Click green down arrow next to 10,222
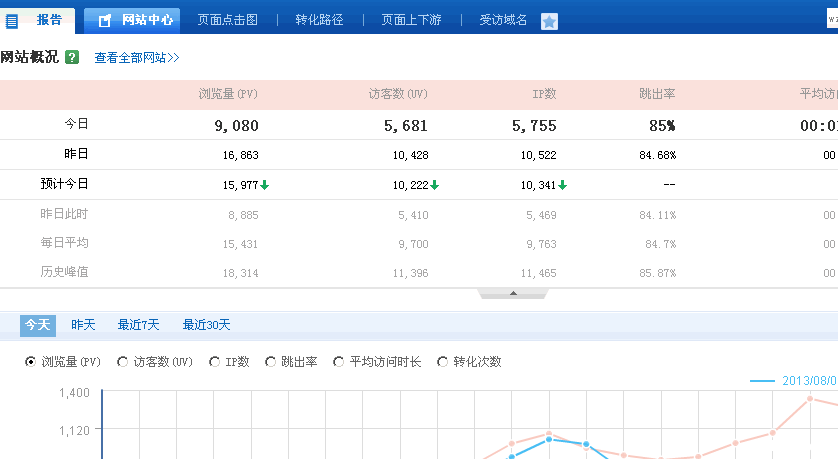The width and height of the screenshot is (838, 459). click(435, 185)
